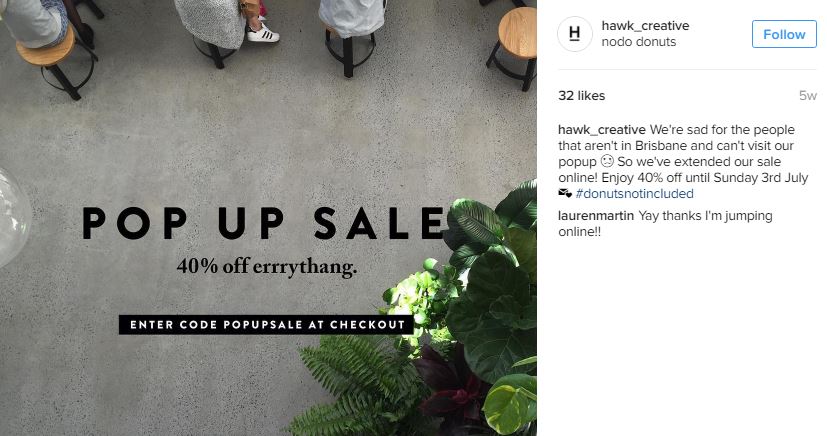
Task: Click the hawk_creative H profile avatar
Action: (x=574, y=34)
